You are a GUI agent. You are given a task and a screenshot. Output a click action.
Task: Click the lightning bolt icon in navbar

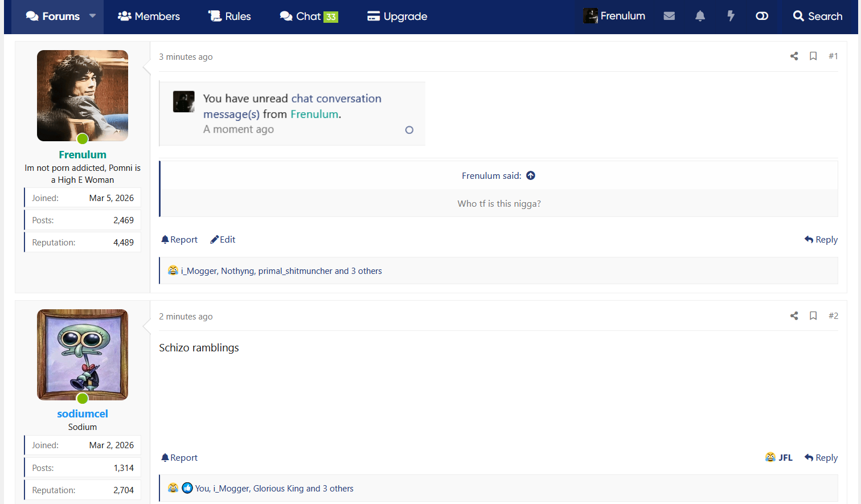coord(731,16)
